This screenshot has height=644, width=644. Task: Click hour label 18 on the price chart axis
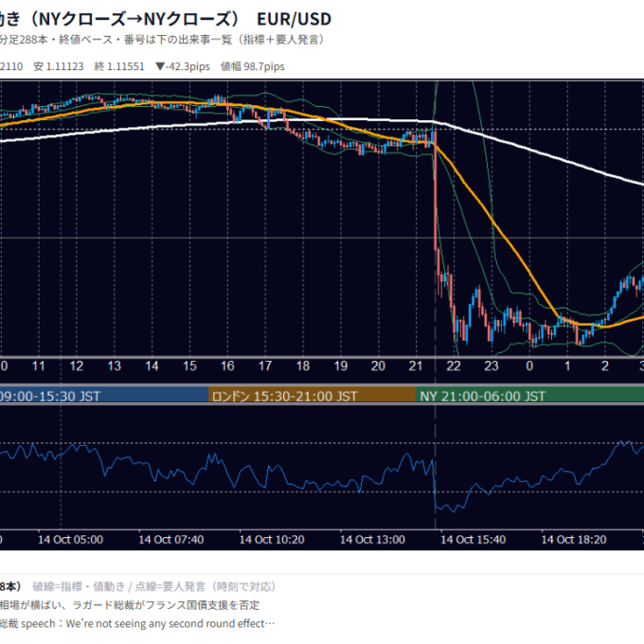303,366
